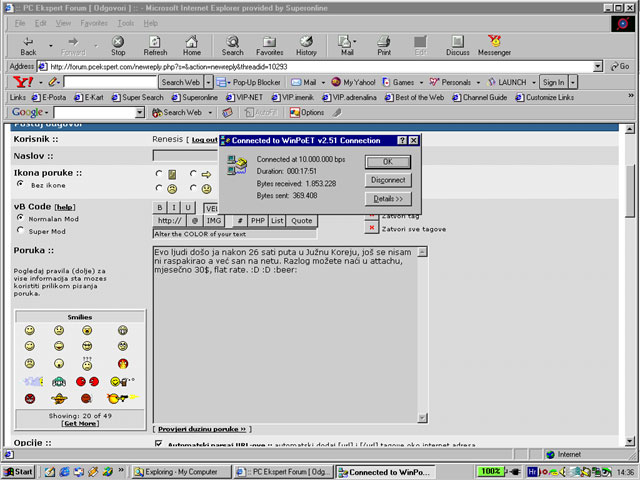
Task: Click the 'Get More' smilies link
Action: pos(79,423)
